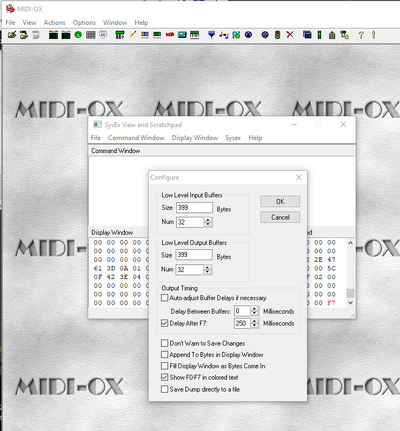Decrease the Delay After F7 spinner value
The image size is (400, 431).
(254, 325)
